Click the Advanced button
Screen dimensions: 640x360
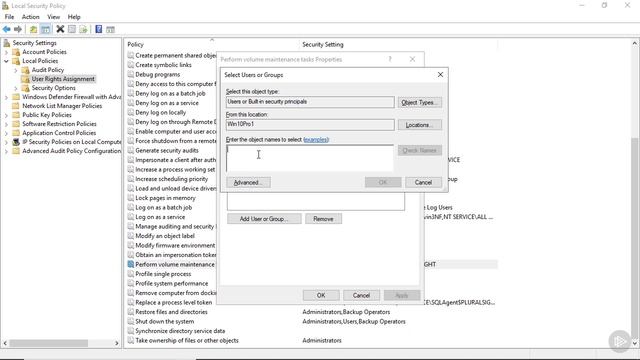(248, 182)
